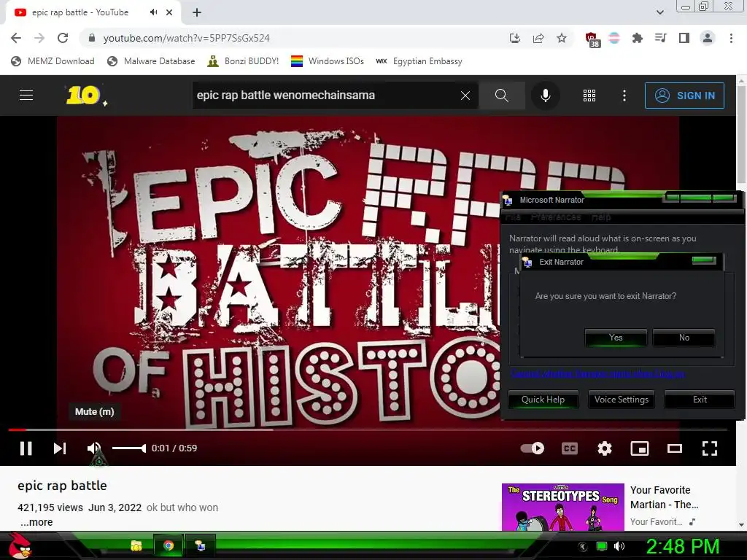The height and width of the screenshot is (560, 747).
Task: Click the Narrator taskbar icon
Action: click(201, 545)
